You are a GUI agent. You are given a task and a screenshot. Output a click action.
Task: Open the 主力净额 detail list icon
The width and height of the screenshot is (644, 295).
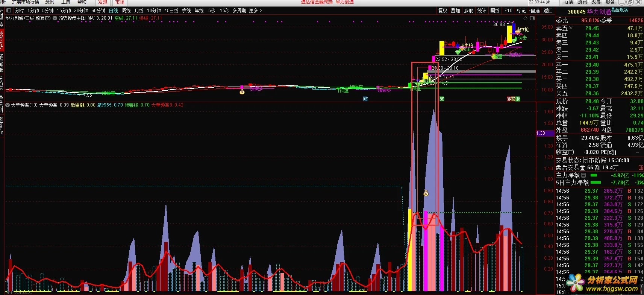pyautogui.click(x=583, y=175)
